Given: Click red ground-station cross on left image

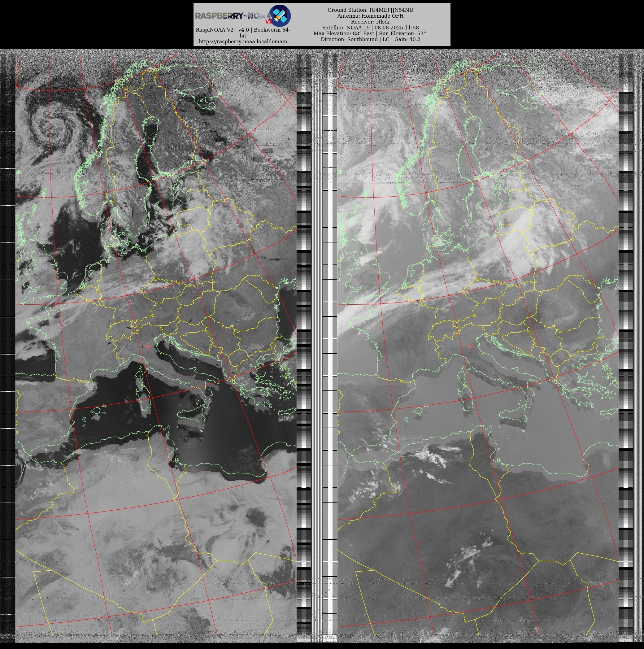Looking at the screenshot, I should click(x=148, y=346).
